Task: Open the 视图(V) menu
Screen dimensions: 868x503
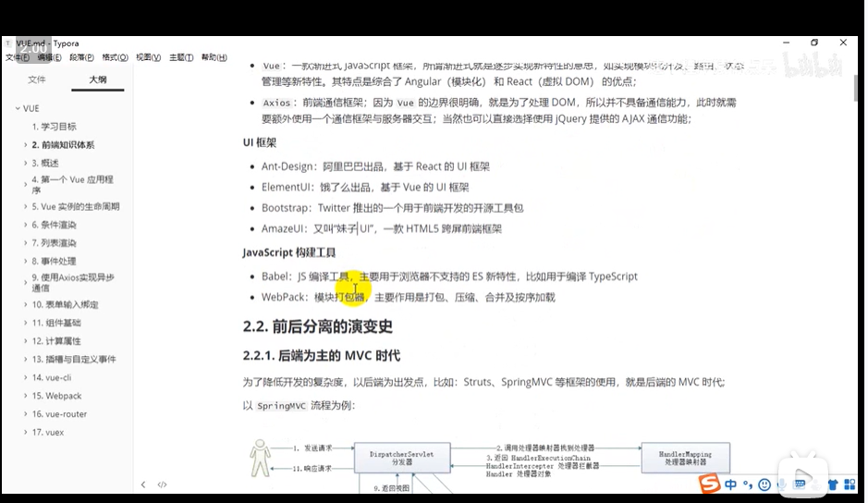Action: tap(148, 57)
